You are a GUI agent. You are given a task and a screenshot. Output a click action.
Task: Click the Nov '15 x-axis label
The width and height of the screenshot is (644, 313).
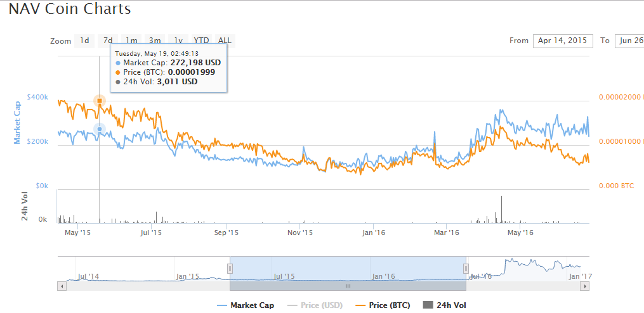(300, 233)
